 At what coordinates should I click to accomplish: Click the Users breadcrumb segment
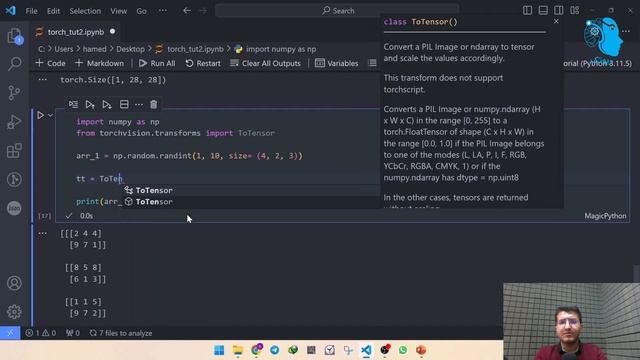pyautogui.click(x=64, y=49)
